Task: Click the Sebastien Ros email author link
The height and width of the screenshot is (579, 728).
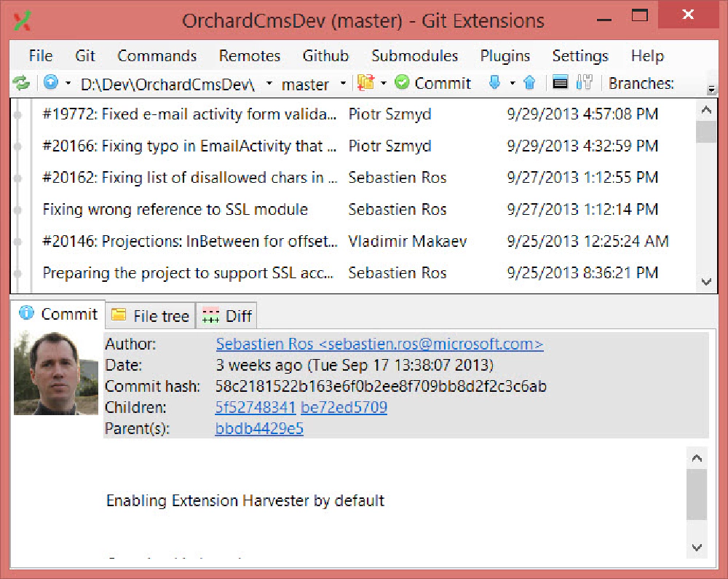Action: pyautogui.click(x=379, y=344)
